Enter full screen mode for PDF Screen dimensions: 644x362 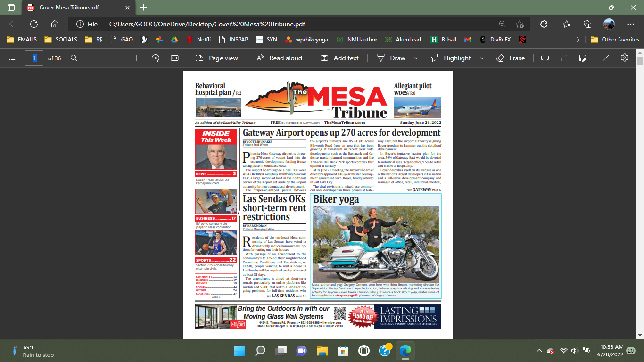[606, 58]
